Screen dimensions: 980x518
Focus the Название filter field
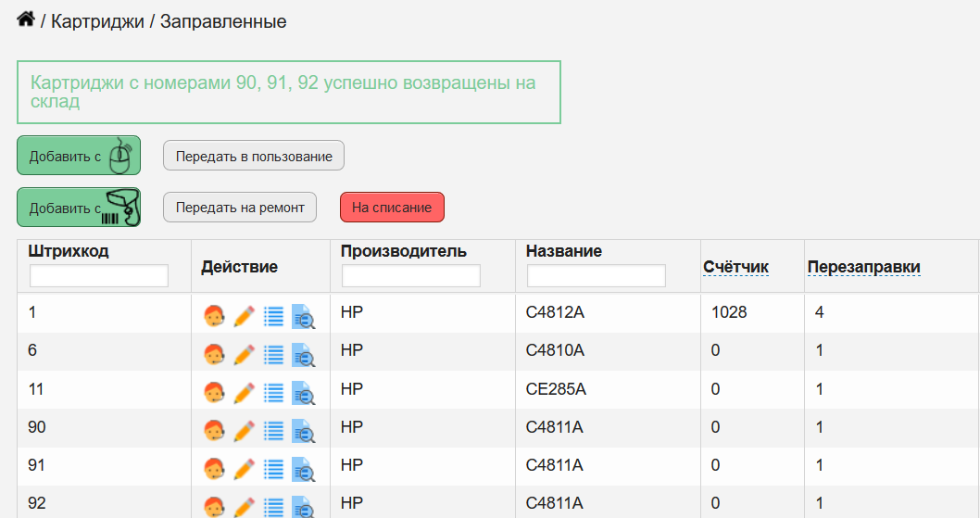[x=597, y=276]
